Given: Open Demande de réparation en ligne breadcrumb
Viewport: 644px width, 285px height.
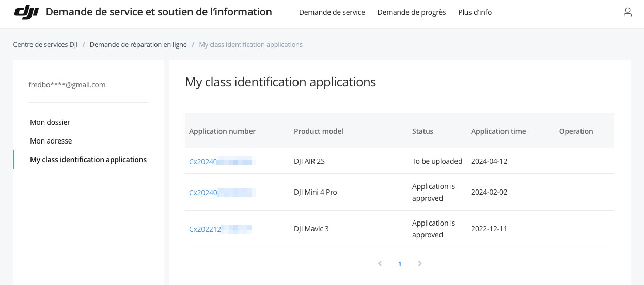Looking at the screenshot, I should 138,44.
